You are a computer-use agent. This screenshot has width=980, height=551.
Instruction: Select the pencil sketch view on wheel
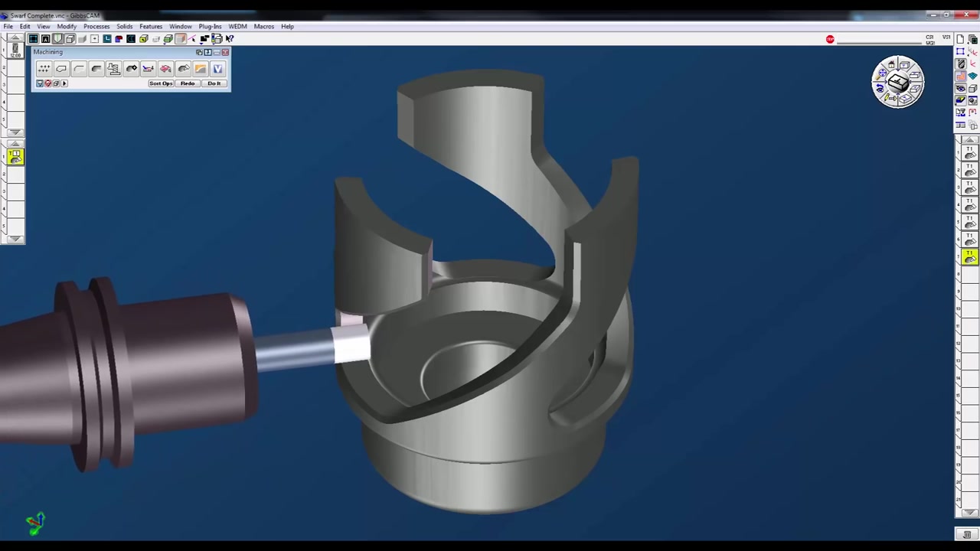(890, 97)
